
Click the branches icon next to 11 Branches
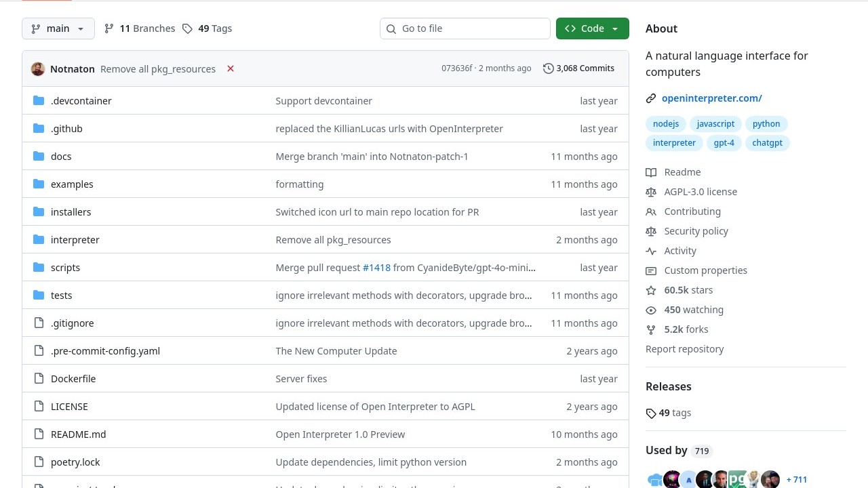tap(109, 28)
